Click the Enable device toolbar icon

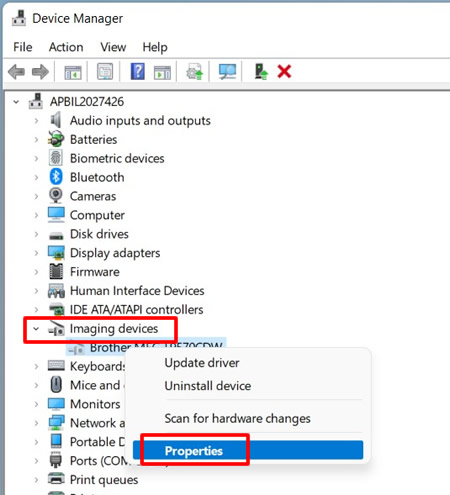pos(261,71)
